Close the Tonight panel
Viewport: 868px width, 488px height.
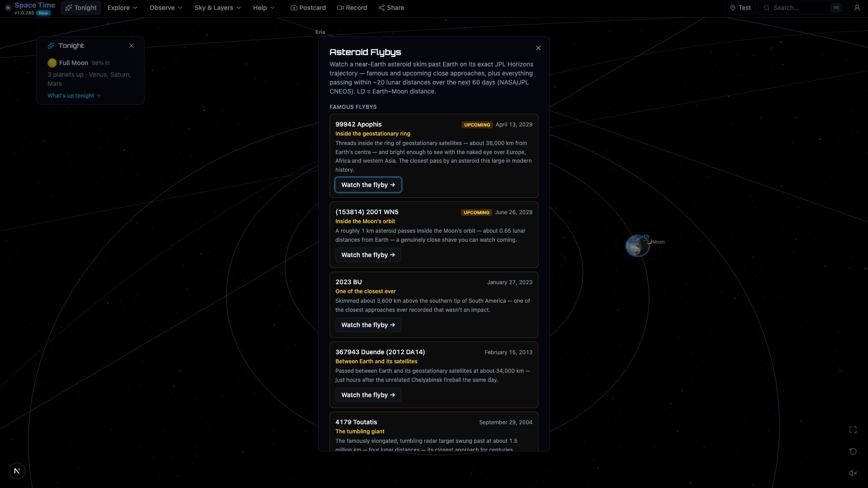132,46
